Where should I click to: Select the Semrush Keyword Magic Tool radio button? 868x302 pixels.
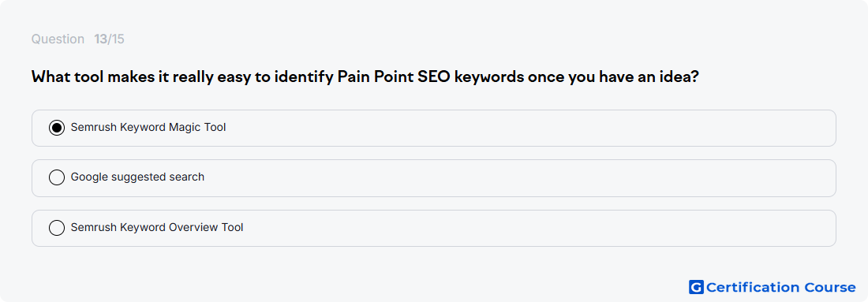(x=57, y=128)
